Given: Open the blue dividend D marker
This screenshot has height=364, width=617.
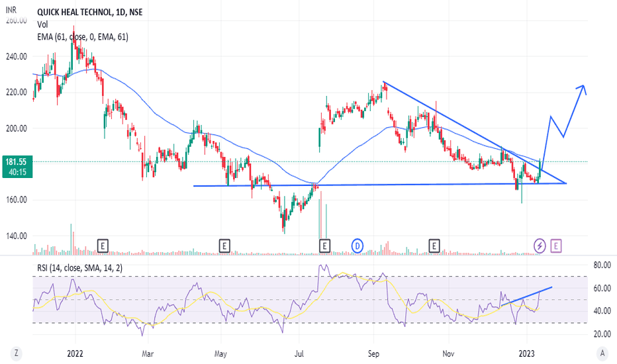Looking at the screenshot, I should [x=357, y=246].
